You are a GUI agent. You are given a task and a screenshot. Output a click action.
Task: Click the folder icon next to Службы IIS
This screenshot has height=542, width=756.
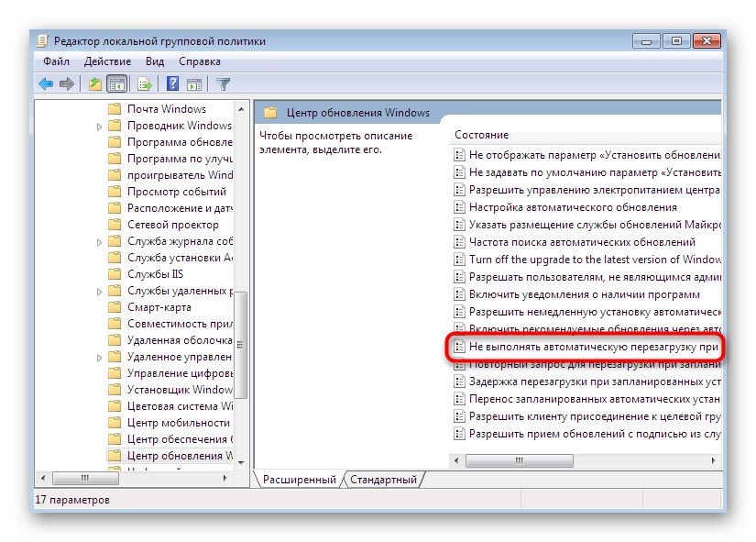click(115, 273)
